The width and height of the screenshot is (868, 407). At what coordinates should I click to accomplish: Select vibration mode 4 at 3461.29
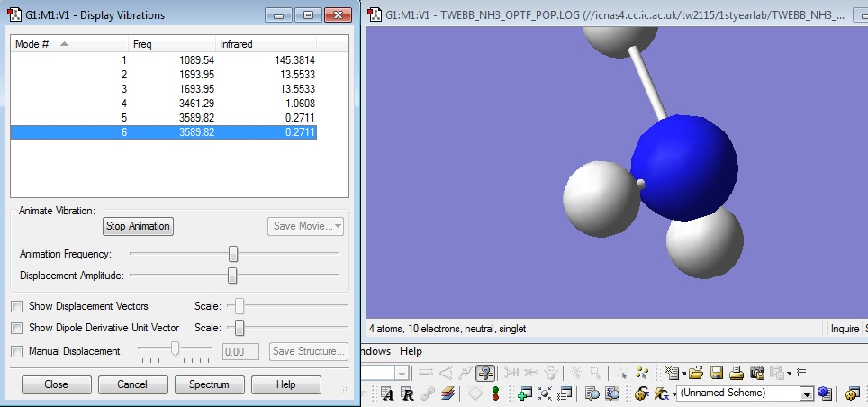164,103
